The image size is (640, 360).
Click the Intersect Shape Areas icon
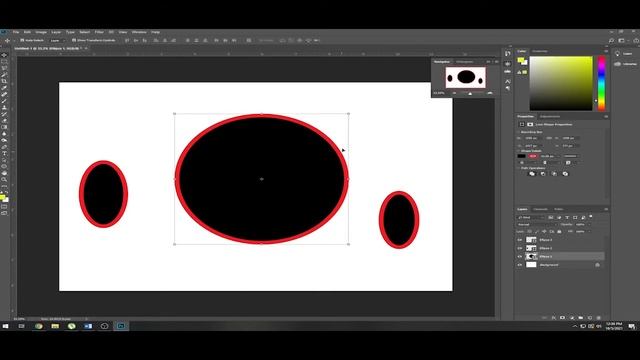(554, 174)
